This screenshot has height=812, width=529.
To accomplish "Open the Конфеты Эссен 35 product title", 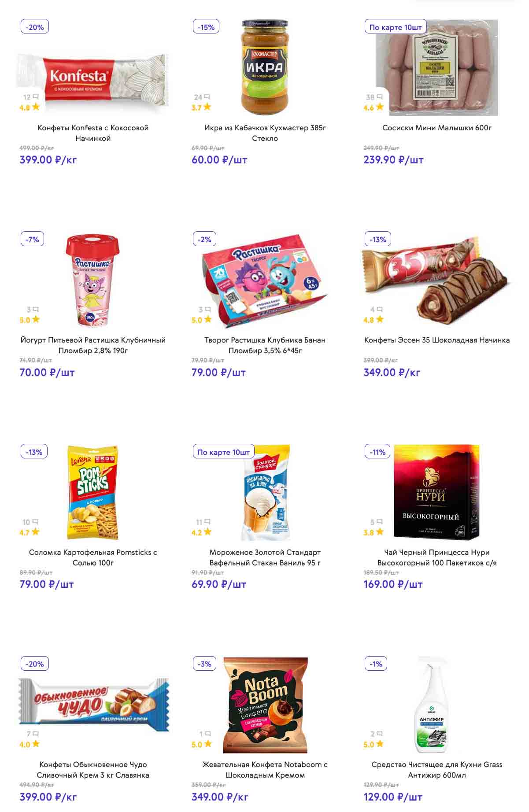I will (x=437, y=340).
